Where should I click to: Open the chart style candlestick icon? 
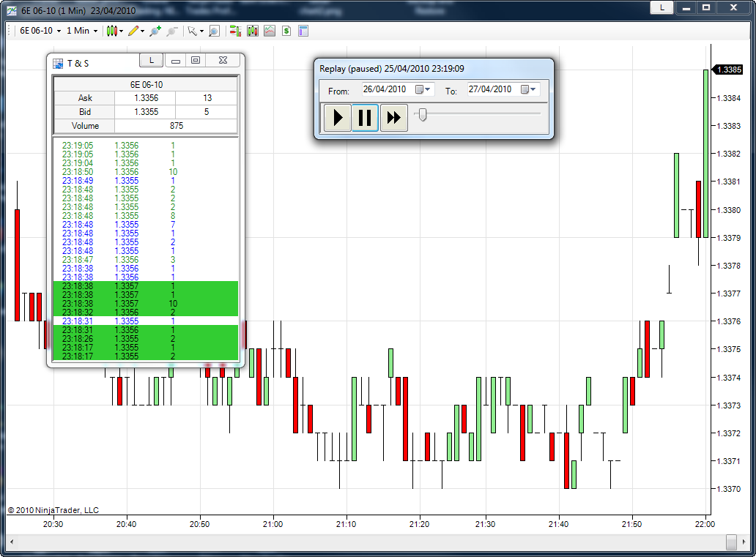(x=112, y=31)
